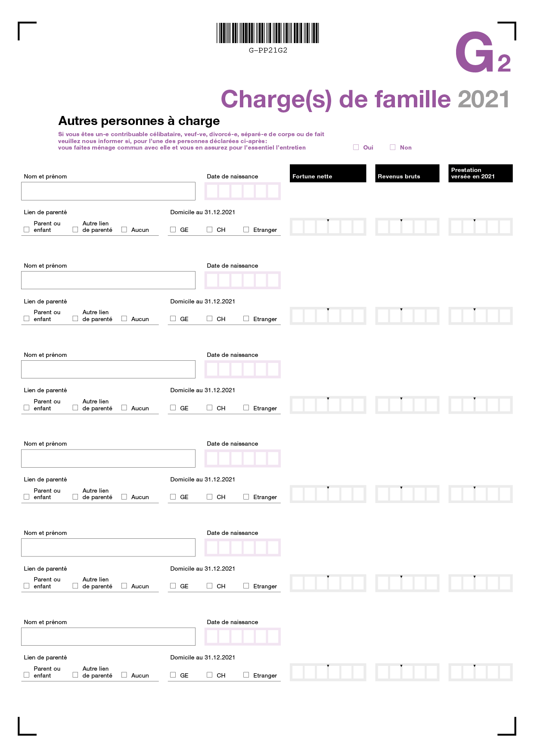Select CH domicile for the second person
Viewport: 534px width, 756px height.
point(210,319)
